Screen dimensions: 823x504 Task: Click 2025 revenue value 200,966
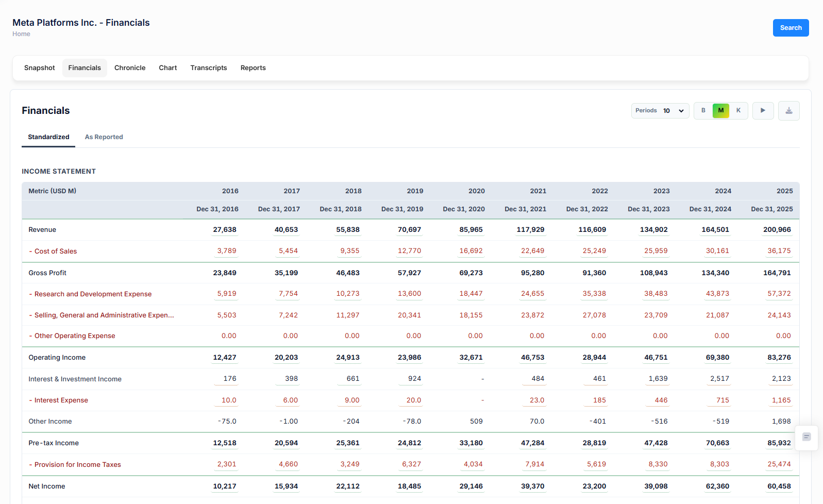click(777, 230)
